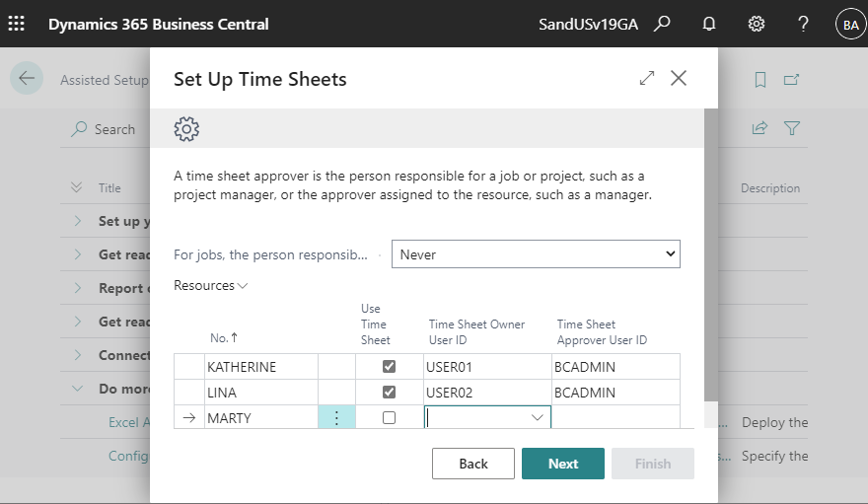
Task: Expand the 'Report' group row
Action: click(x=78, y=288)
